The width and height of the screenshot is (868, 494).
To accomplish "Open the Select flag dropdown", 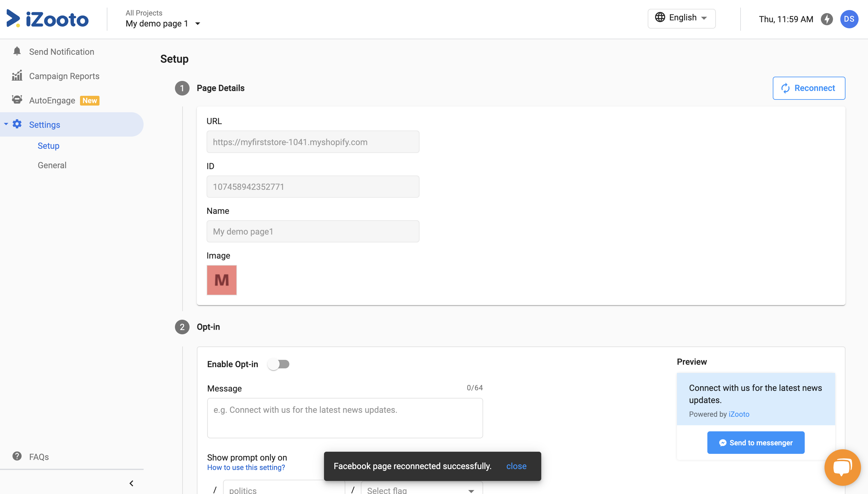I will pos(421,490).
